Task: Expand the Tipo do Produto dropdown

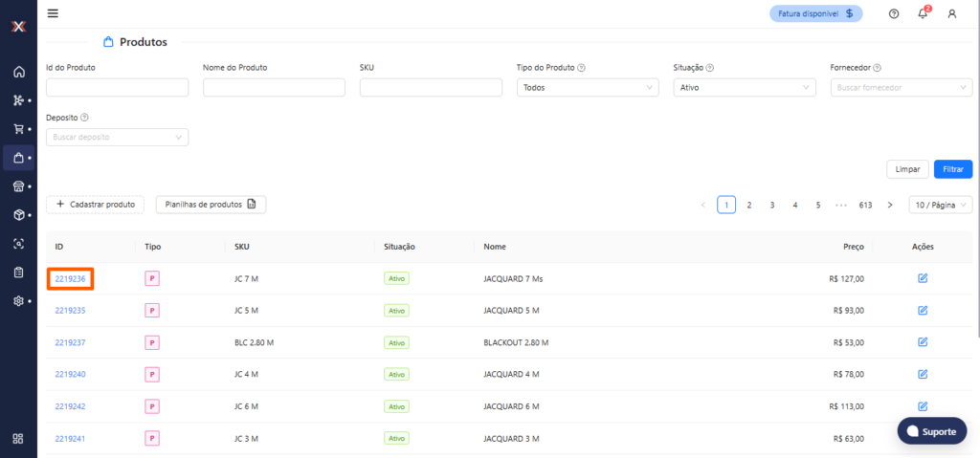Action: [x=588, y=87]
